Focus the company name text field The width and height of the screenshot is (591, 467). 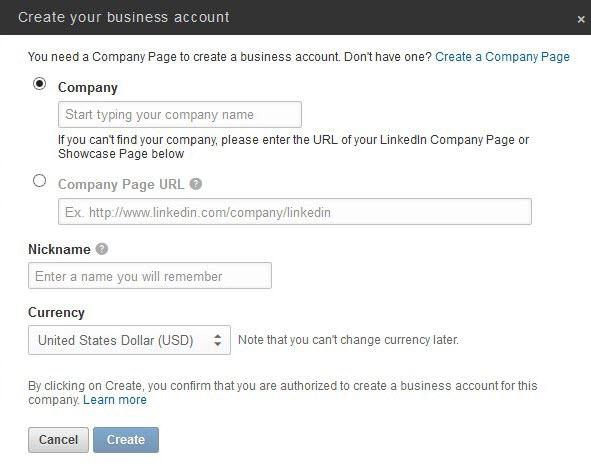click(x=180, y=115)
